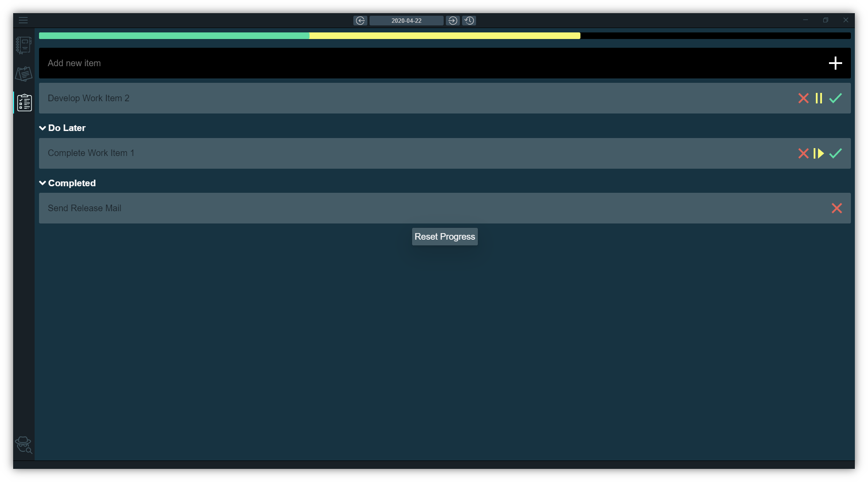This screenshot has width=868, height=482.
Task: Go to previous day arrow
Action: 360,21
